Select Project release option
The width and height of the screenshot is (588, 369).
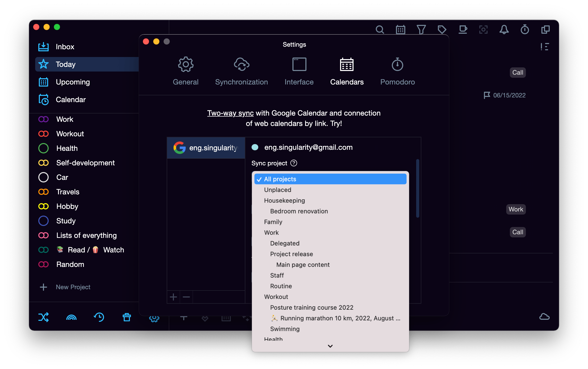point(330,254)
